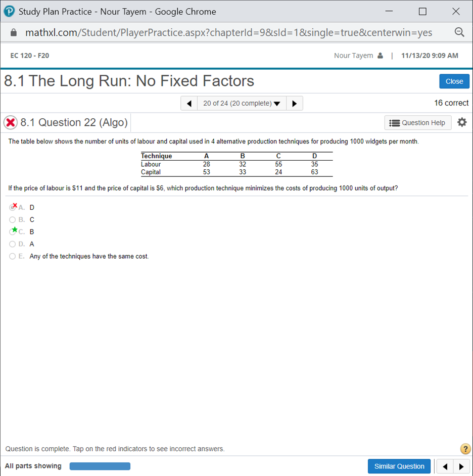Go to previous question with left arrow
Image resolution: width=473 pixels, height=476 pixels.
189,104
